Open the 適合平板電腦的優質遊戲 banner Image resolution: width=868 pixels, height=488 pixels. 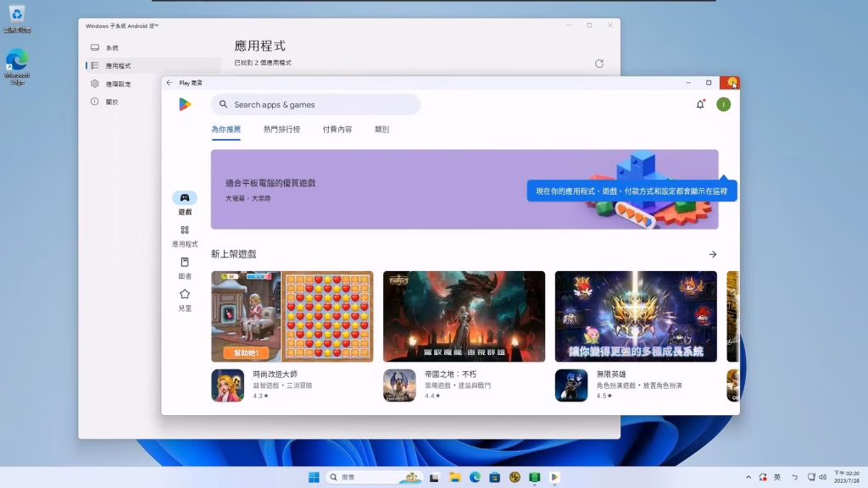tap(465, 189)
